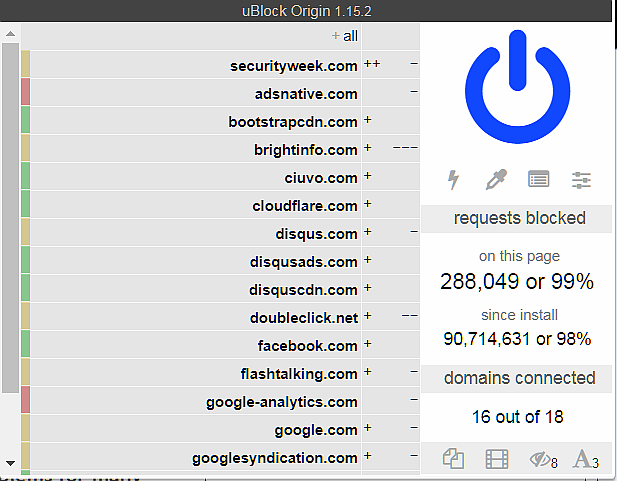Click yellow swatch beside doubleclick.net
The height and width of the screenshot is (481, 617).
pos(26,316)
